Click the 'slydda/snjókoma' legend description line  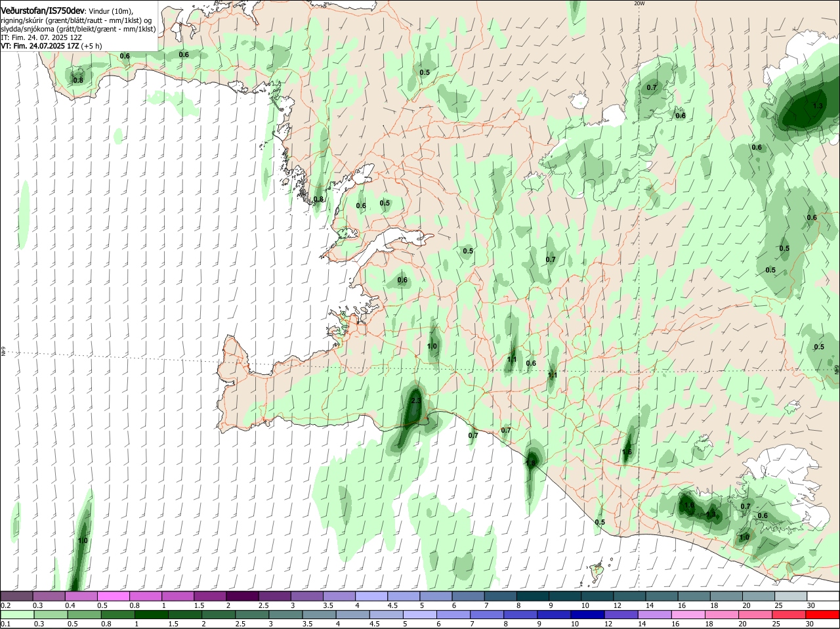pyautogui.click(x=78, y=29)
